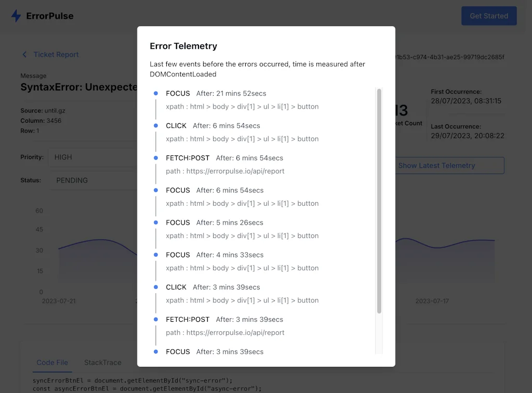Click the Get Started button
Image resolution: width=532 pixels, height=393 pixels.
click(x=488, y=16)
